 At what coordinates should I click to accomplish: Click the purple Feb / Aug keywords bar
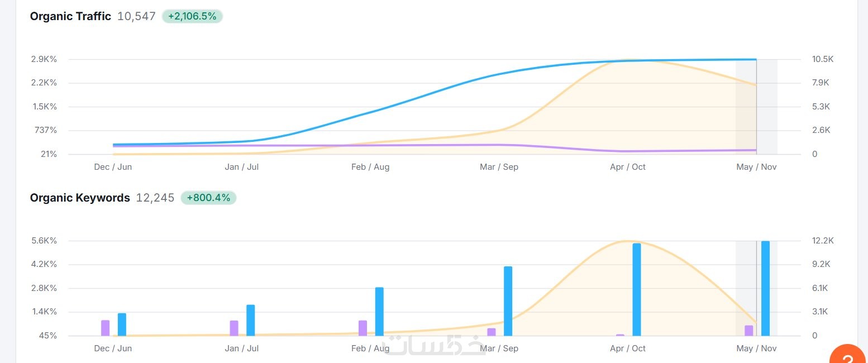pos(363,328)
